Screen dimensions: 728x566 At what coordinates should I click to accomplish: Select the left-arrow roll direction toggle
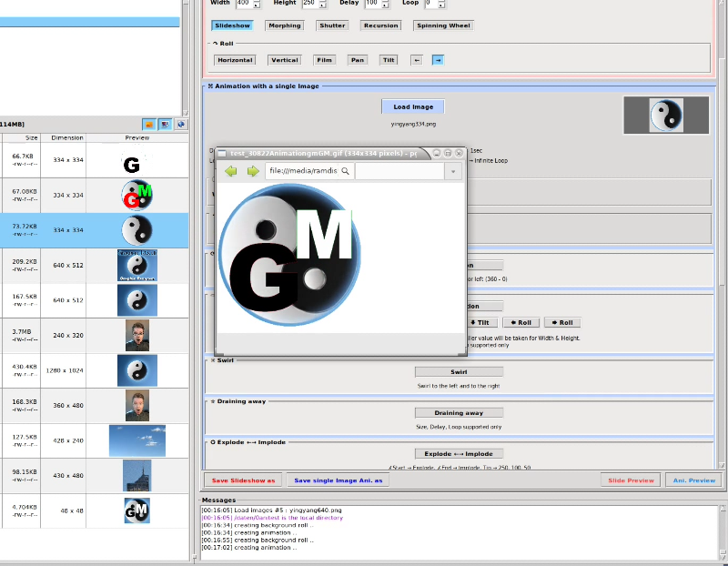pyautogui.click(x=417, y=60)
